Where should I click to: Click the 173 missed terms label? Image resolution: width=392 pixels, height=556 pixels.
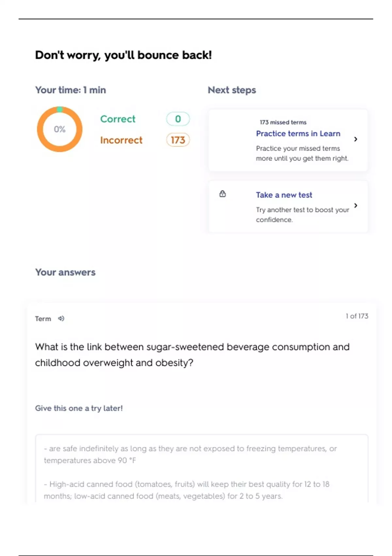coord(283,122)
